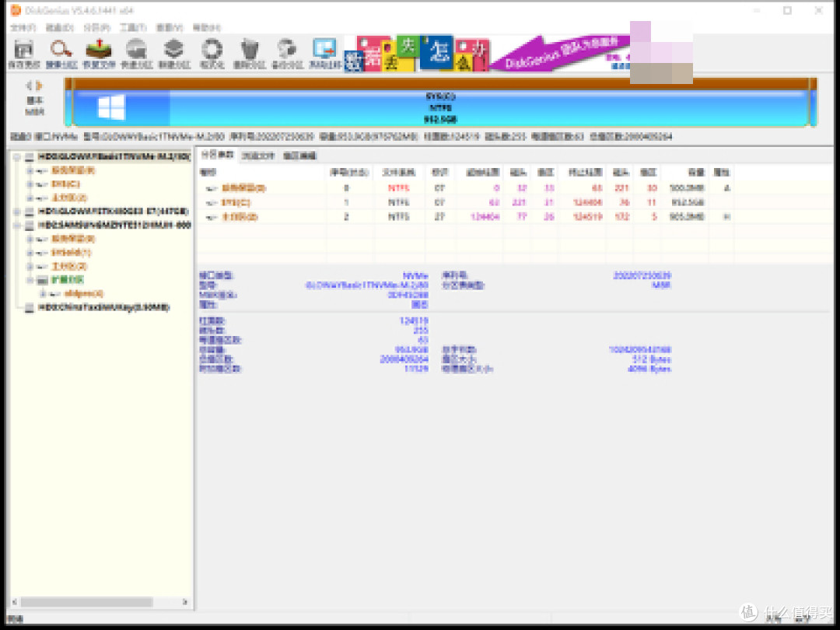Switch to the Browse Files (浏览文件) tab

click(258, 156)
